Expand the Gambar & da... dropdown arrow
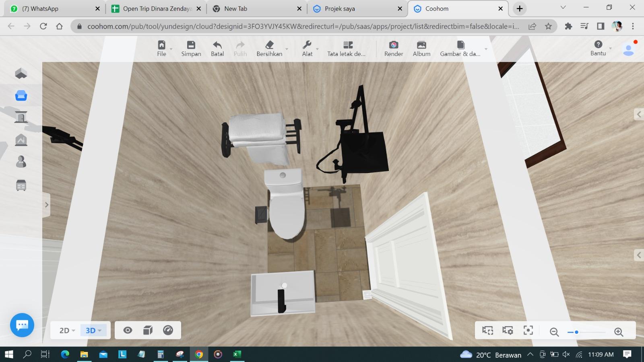The width and height of the screenshot is (644, 362). [x=486, y=49]
